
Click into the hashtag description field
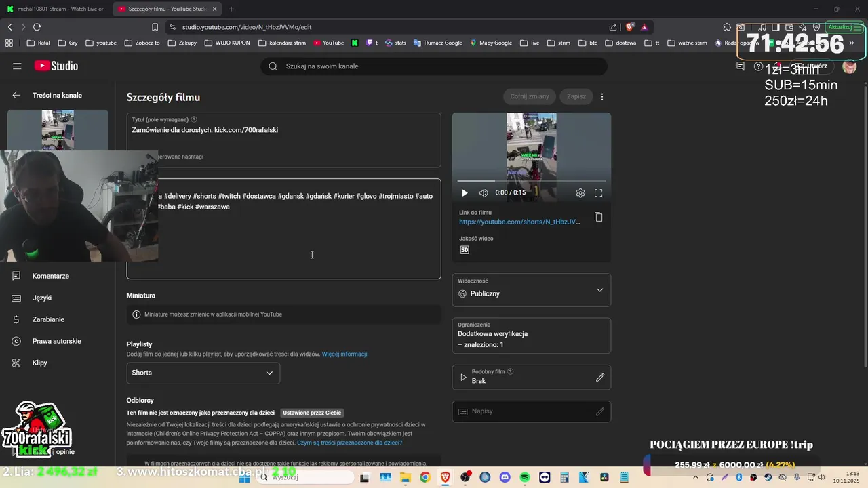283,228
